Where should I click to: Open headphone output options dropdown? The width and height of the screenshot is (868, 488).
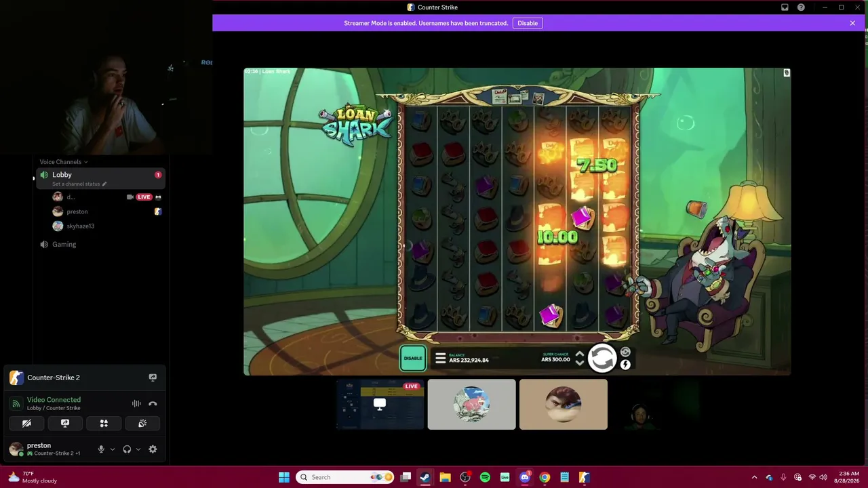(x=138, y=449)
